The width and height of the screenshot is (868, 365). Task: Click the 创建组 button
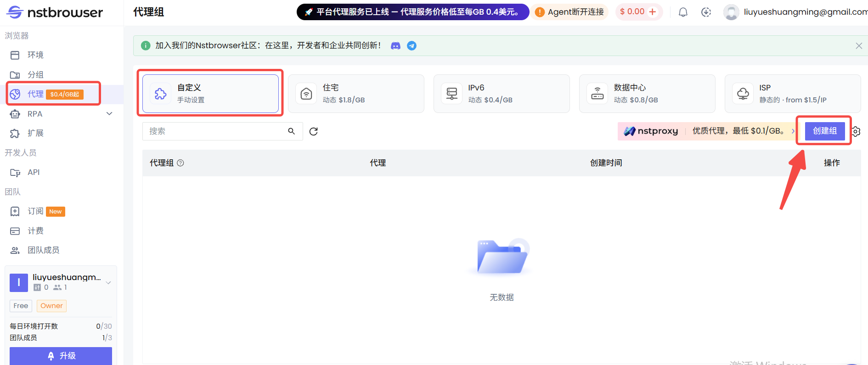[x=825, y=131]
